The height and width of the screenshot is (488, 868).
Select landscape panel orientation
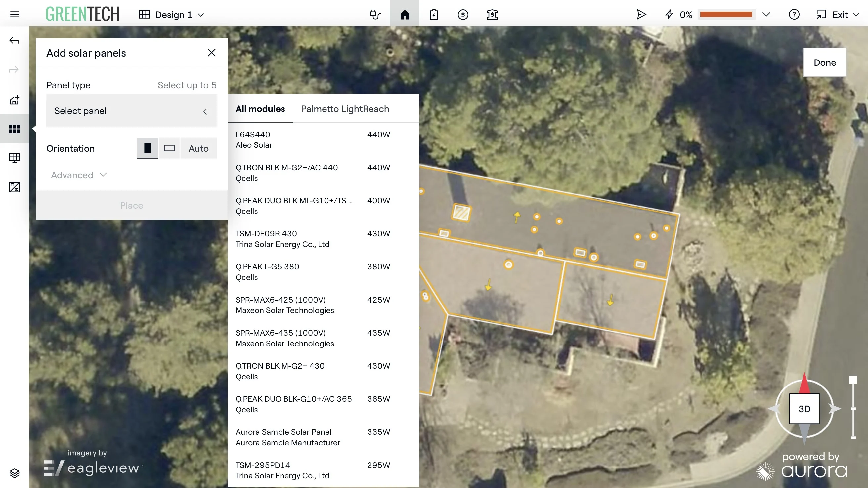pyautogui.click(x=169, y=148)
